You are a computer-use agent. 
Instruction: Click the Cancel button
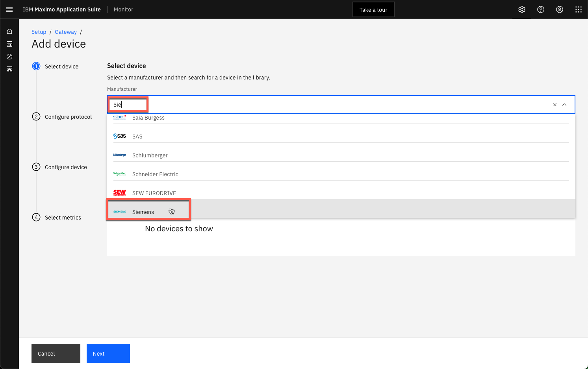pyautogui.click(x=56, y=353)
